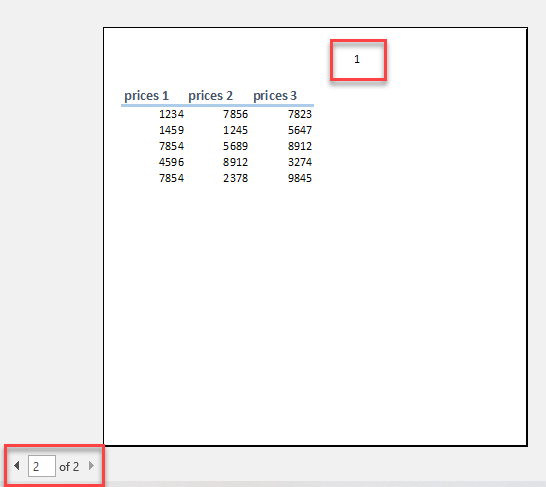Click the value 4596 in preview
Viewport: 546px width, 487px height.
pyautogui.click(x=171, y=162)
